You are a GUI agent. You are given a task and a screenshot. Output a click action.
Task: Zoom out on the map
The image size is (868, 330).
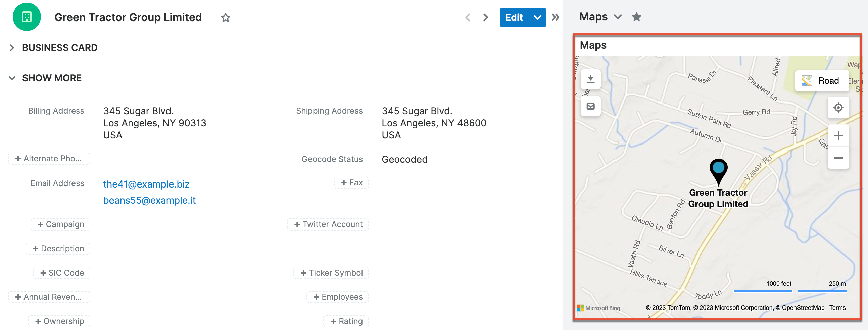click(838, 158)
